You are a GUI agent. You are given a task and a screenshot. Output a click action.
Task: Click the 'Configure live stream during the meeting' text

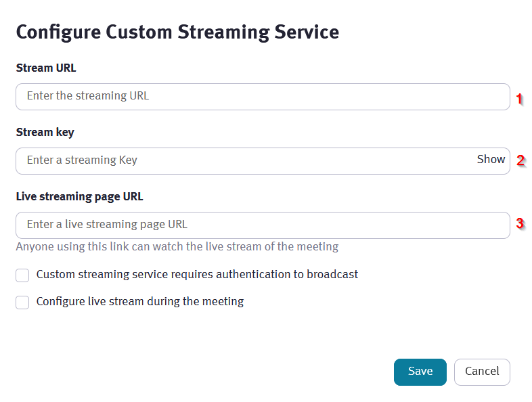(139, 302)
